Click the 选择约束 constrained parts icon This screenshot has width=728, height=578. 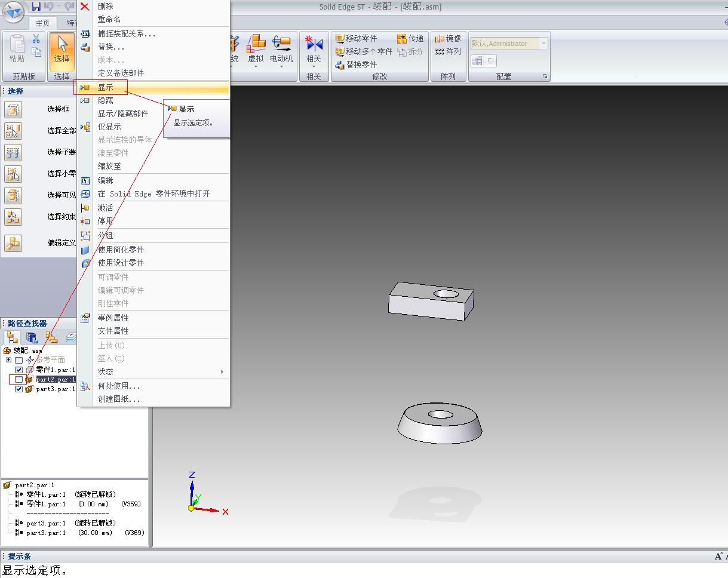click(x=13, y=217)
